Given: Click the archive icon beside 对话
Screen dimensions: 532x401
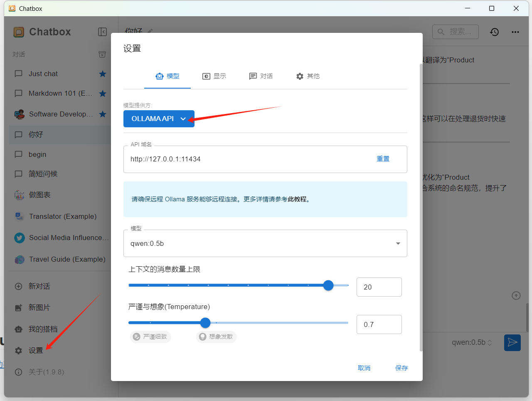Looking at the screenshot, I should (x=102, y=54).
